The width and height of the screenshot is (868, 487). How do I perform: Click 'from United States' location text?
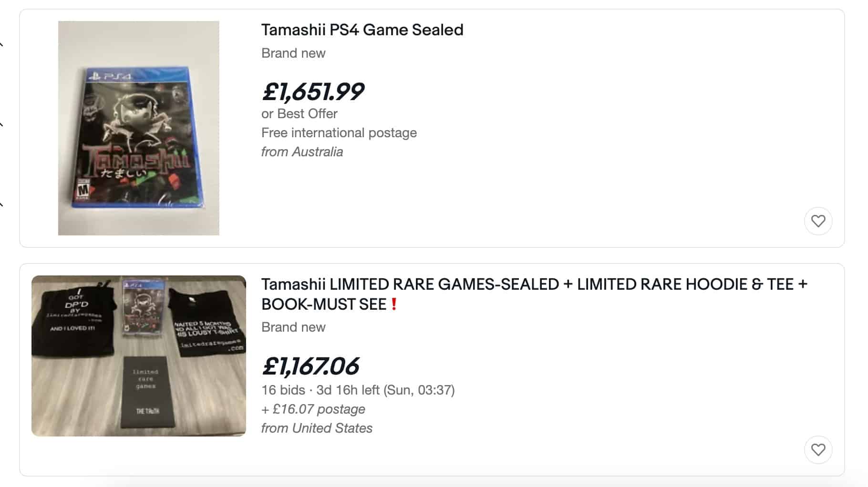pyautogui.click(x=317, y=428)
